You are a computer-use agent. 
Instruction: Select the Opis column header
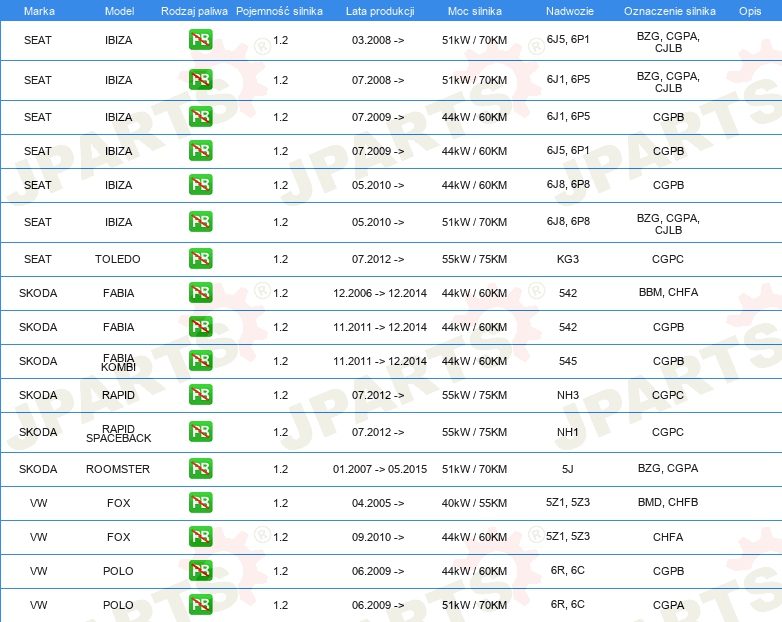click(750, 11)
